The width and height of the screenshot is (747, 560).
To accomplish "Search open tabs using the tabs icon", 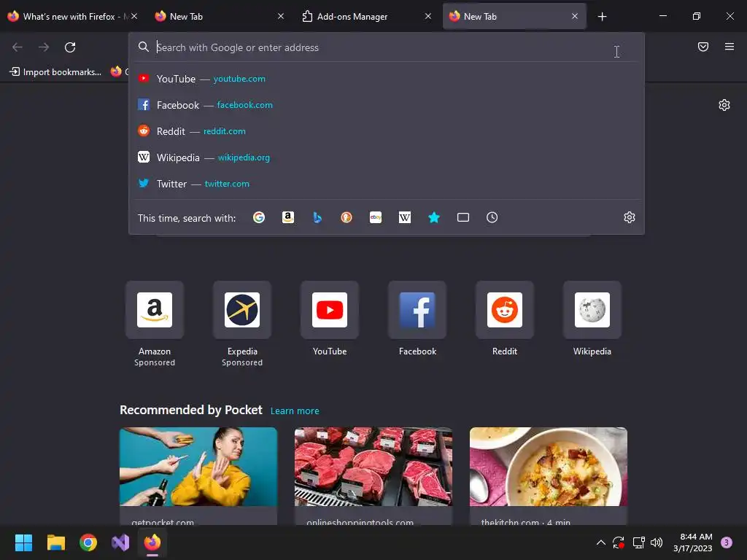I will point(463,217).
